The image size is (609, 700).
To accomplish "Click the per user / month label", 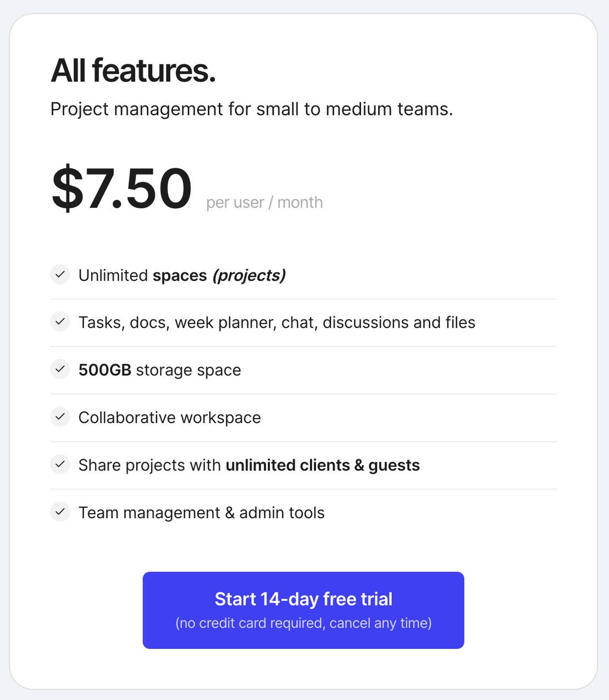I will (264, 202).
